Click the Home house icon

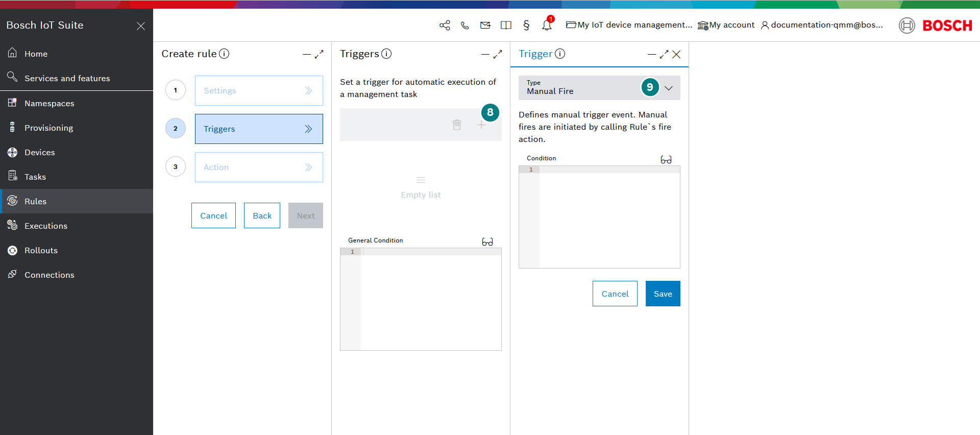[12, 53]
